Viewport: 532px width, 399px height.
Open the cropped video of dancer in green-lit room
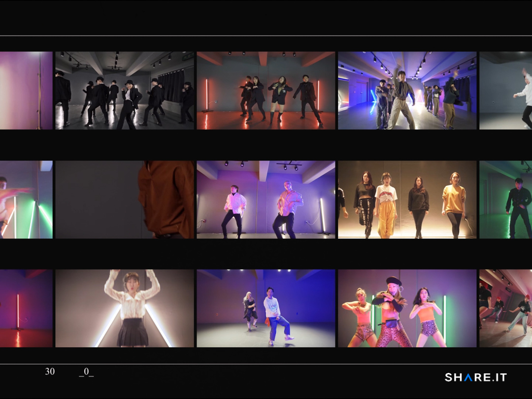pos(505,199)
